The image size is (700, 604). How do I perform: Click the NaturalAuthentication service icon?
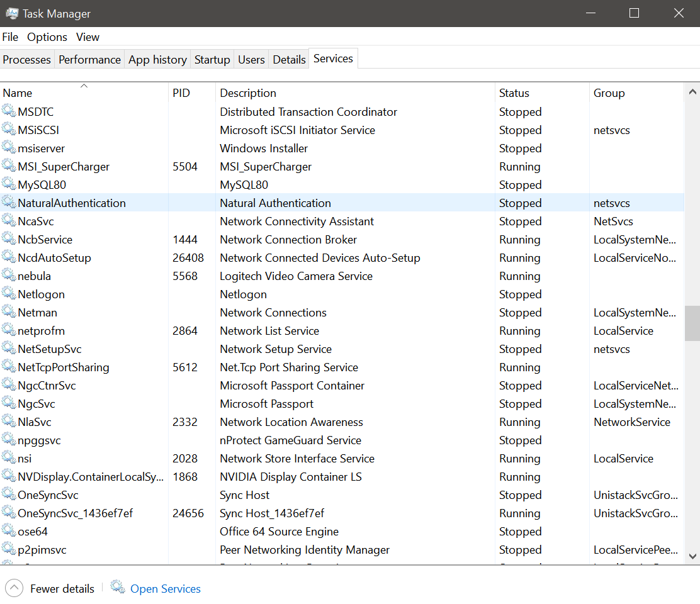tap(9, 202)
